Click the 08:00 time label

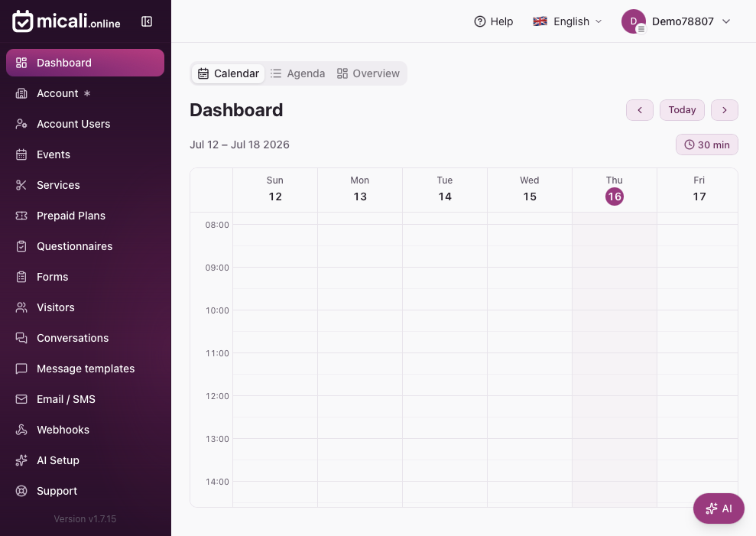click(217, 225)
